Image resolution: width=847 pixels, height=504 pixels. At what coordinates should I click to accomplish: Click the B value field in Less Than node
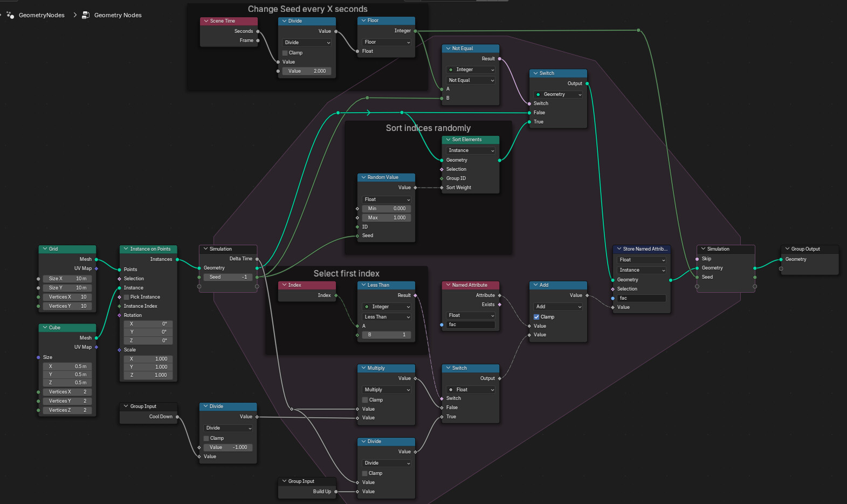click(x=387, y=335)
